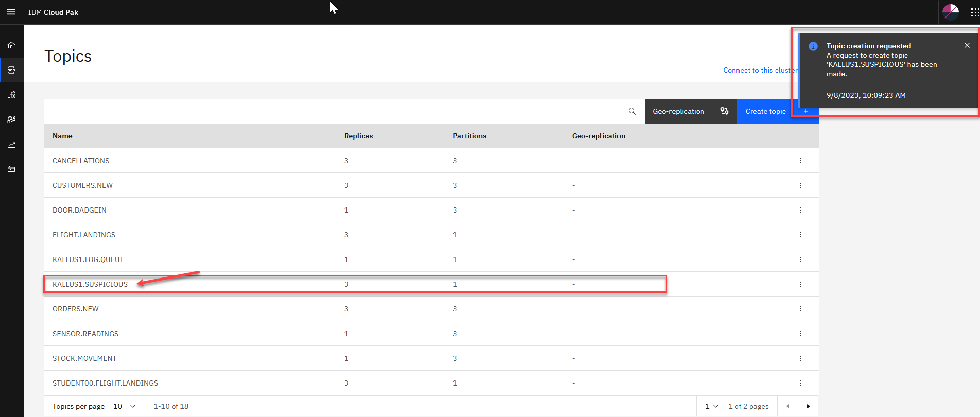The height and width of the screenshot is (417, 980).
Task: Open overflow menu for KALLUS1.SUSPICIOUS topic
Action: (800, 284)
